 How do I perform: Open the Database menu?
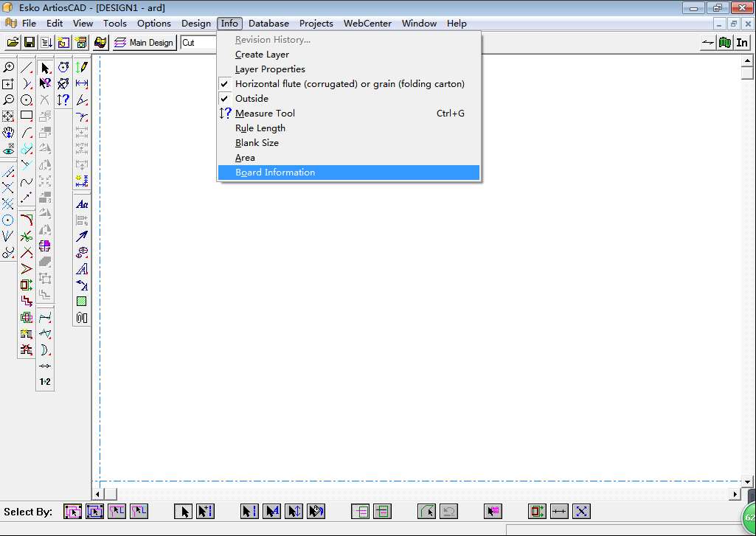pyautogui.click(x=268, y=23)
